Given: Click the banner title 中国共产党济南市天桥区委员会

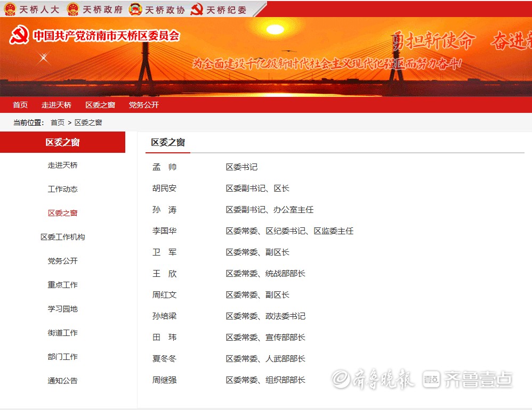Looking at the screenshot, I should 107,36.
